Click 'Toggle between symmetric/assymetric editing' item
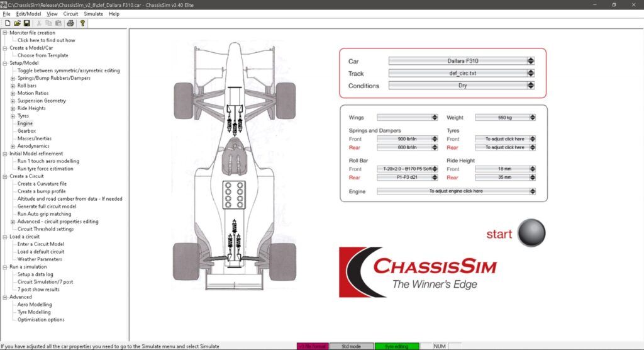The image size is (644, 350). click(69, 71)
